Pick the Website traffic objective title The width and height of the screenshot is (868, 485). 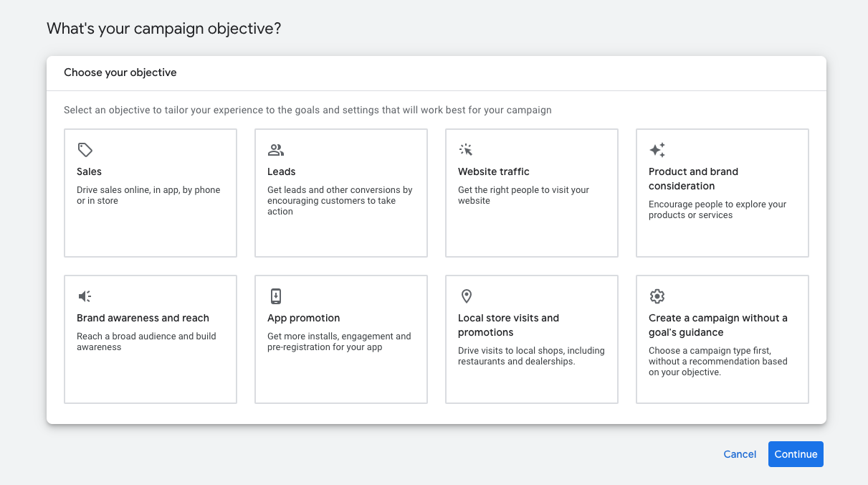tap(494, 171)
